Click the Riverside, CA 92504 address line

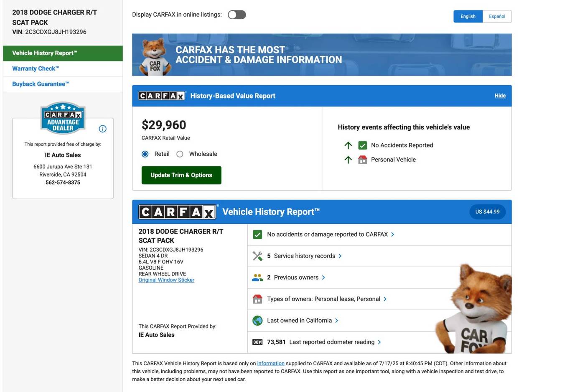pyautogui.click(x=63, y=175)
